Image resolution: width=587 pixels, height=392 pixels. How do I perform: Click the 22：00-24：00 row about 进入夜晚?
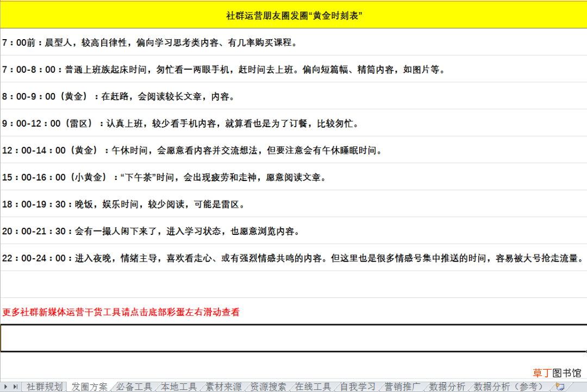pyautogui.click(x=293, y=258)
